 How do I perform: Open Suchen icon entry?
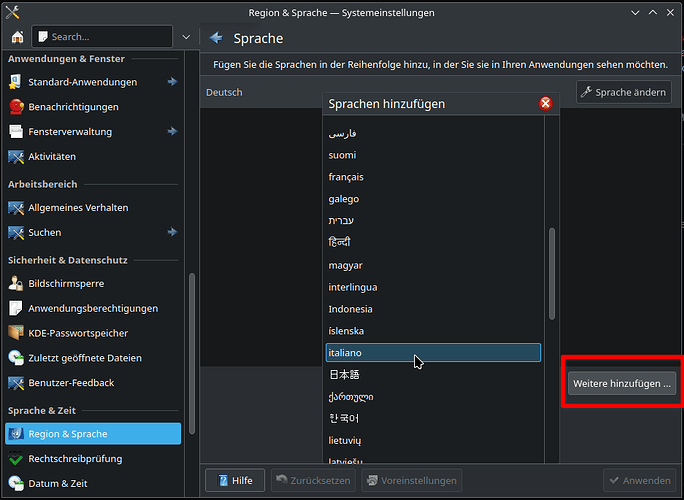pos(16,233)
